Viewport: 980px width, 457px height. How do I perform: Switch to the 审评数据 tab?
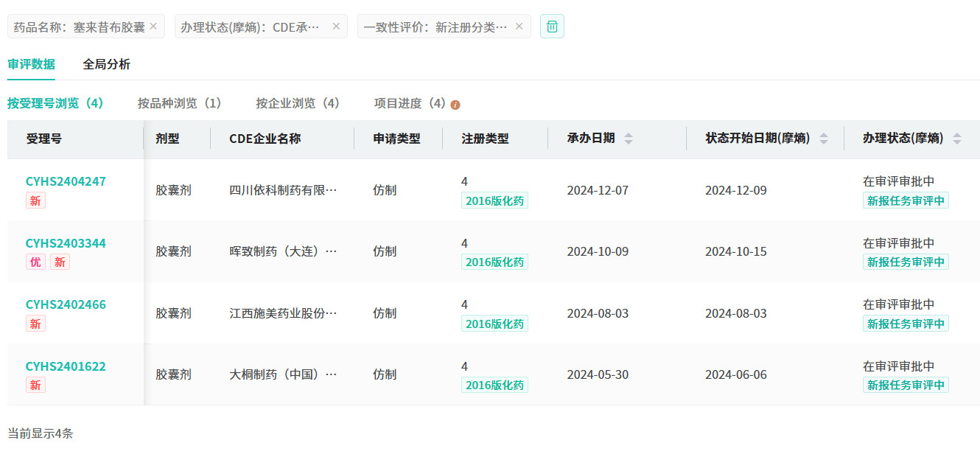pyautogui.click(x=31, y=64)
